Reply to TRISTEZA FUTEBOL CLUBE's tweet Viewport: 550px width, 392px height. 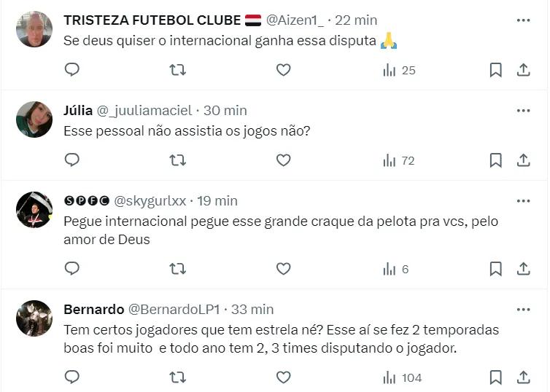(x=71, y=70)
